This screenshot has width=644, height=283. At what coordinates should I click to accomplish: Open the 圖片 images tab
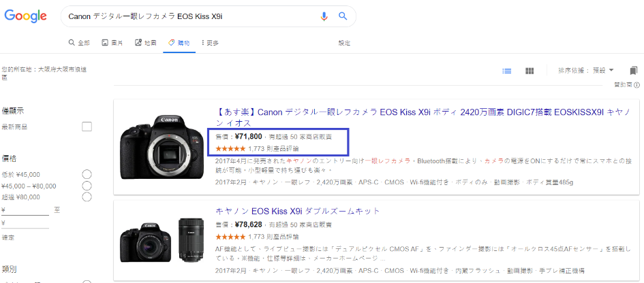tap(112, 43)
